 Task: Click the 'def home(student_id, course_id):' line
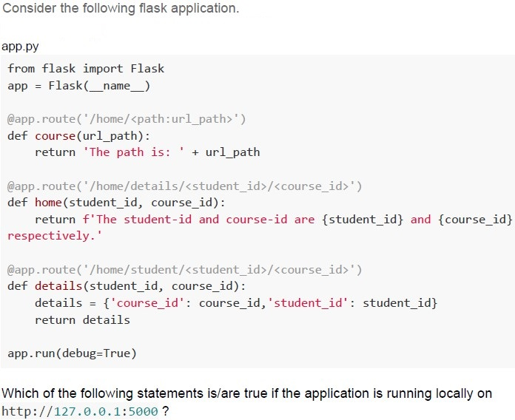click(x=117, y=203)
